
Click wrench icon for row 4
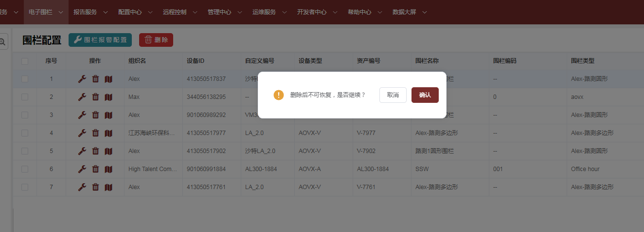click(x=82, y=133)
